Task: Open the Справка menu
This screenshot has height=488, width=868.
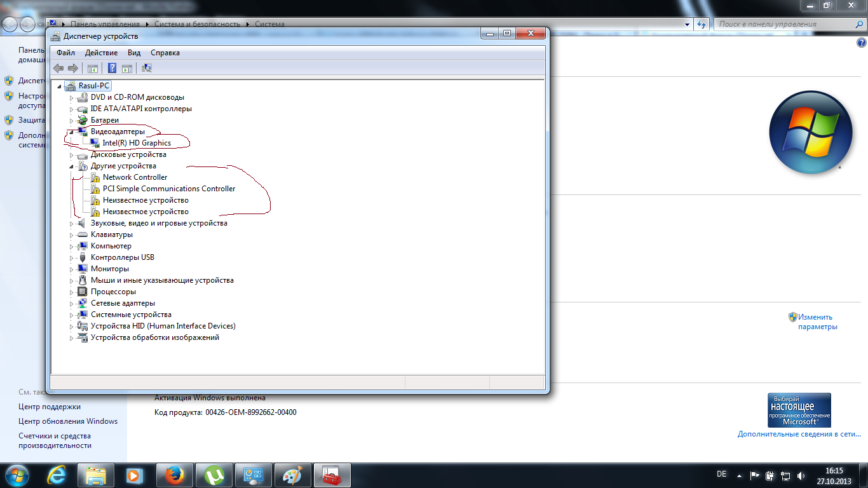Action: point(165,53)
